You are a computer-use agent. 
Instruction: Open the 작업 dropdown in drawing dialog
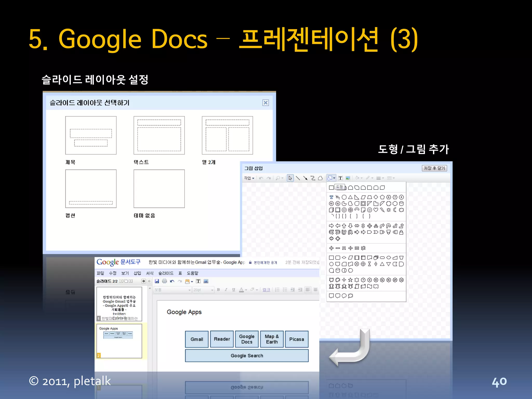click(x=249, y=178)
